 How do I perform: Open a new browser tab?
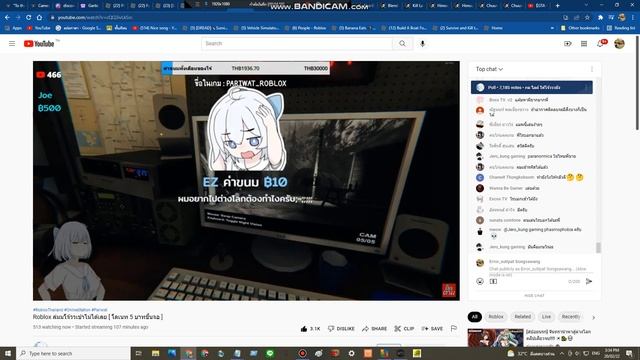558,6
